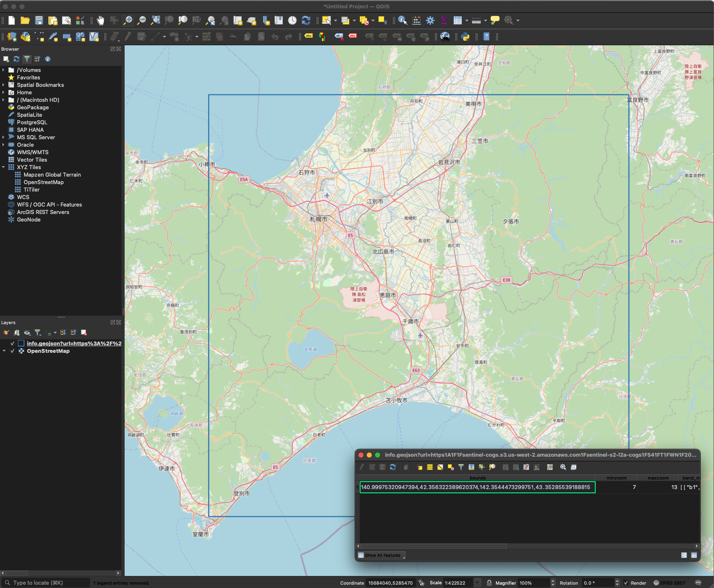This screenshot has width=714, height=588.
Task: Toggle the Render checkbox in status bar
Action: pyautogui.click(x=626, y=583)
